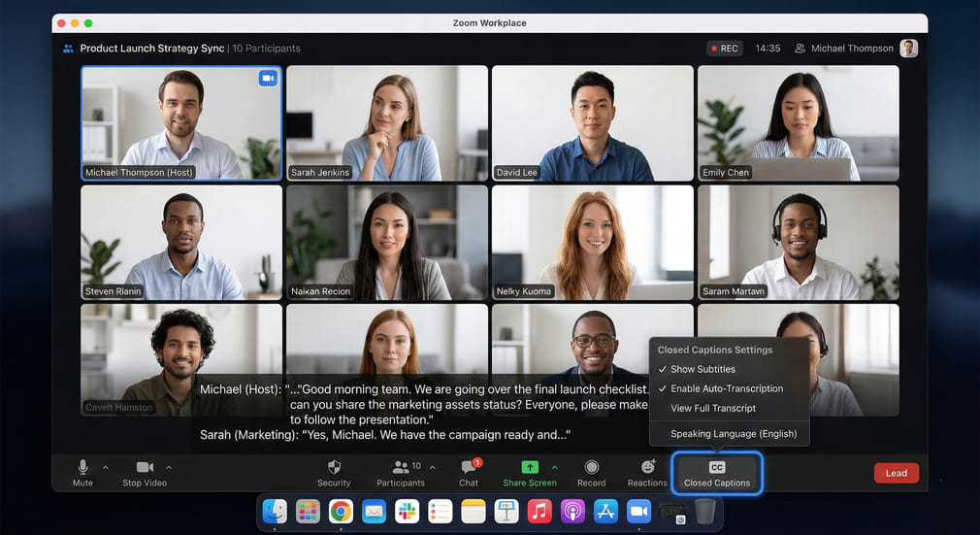
Task: Select Naikan Recion video tile
Action: [x=387, y=242]
